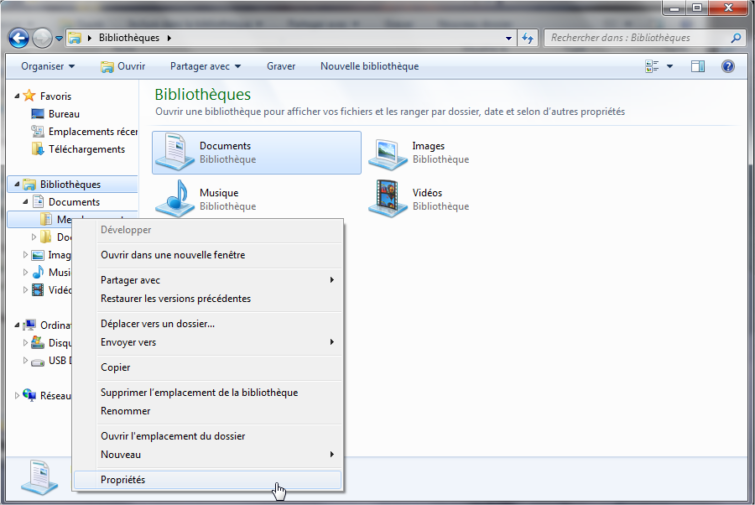Click the Réseau network icon
Viewport: 755px width, 505px height.
(29, 395)
